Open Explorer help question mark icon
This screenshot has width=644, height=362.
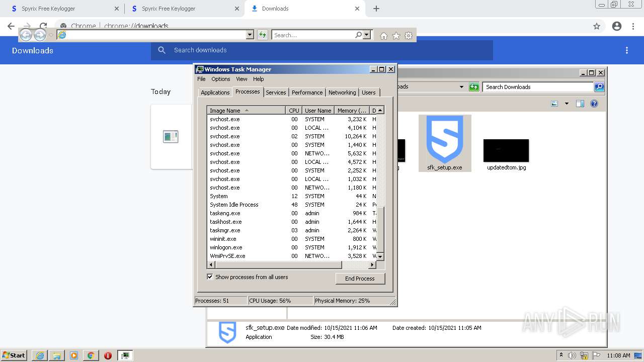pos(594,104)
